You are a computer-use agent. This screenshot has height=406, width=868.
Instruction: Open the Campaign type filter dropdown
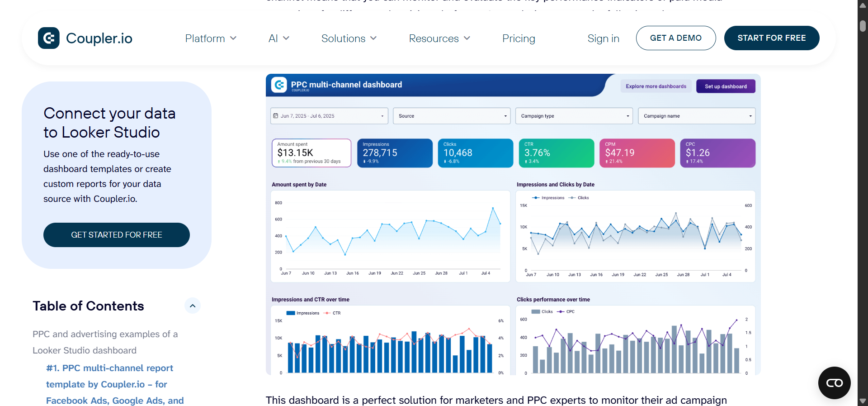574,116
